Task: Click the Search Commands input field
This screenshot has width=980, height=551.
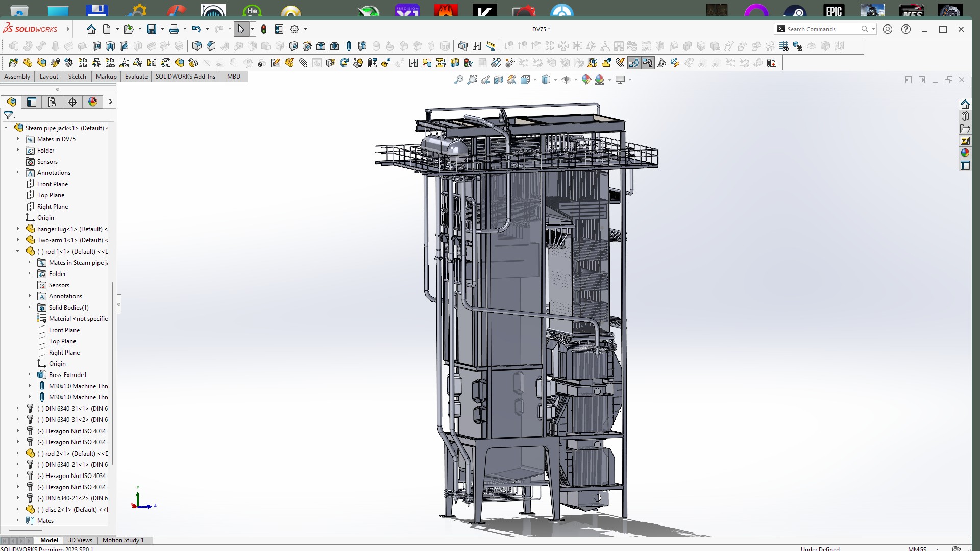Action: tap(822, 29)
